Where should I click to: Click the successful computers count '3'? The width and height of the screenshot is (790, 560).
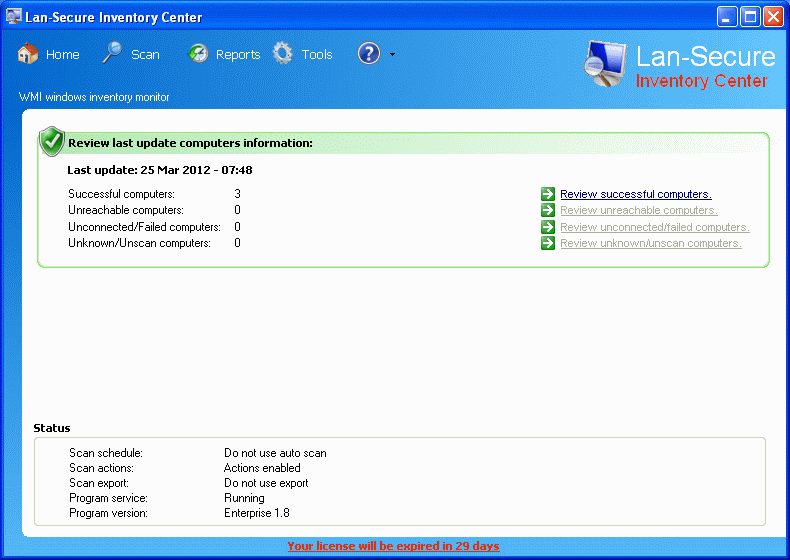(x=237, y=194)
